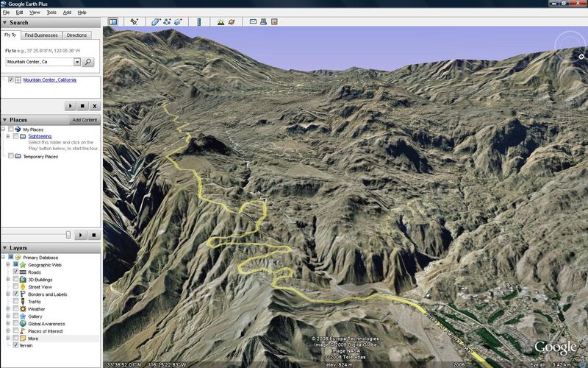Switch to Find Businesses tab

pos(41,35)
